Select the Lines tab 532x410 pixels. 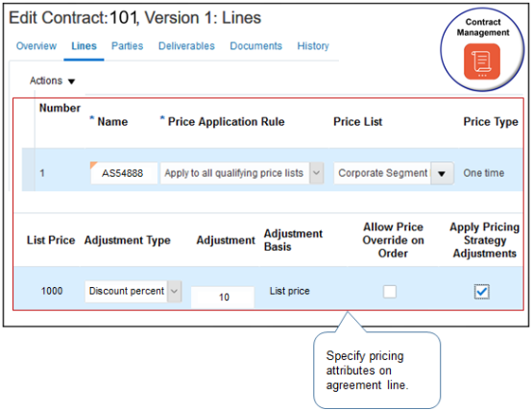[84, 46]
